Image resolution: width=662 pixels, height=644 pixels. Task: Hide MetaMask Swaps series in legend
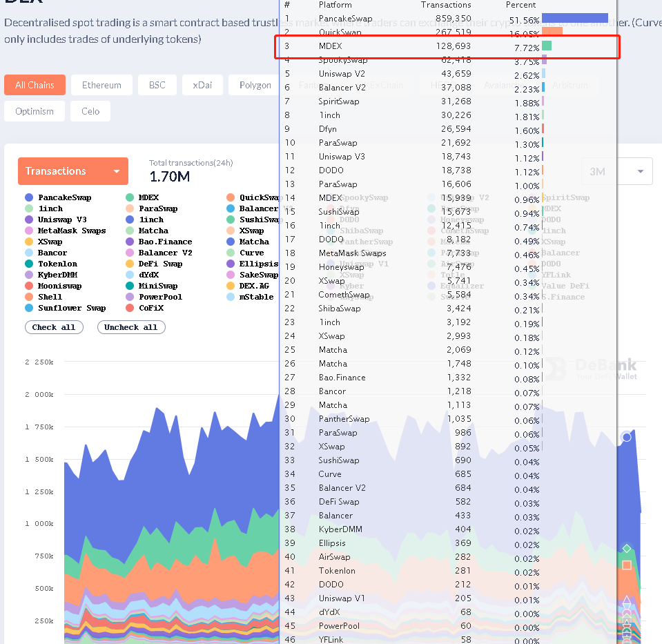tap(66, 231)
